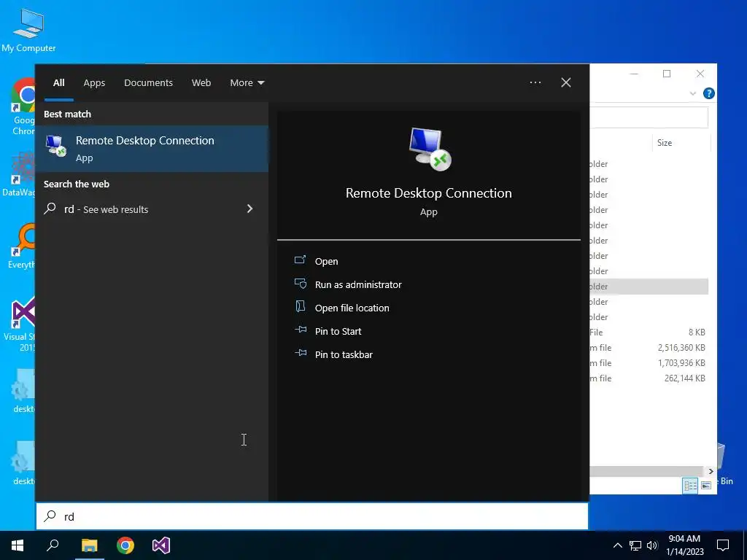Expand the More filter dropdown
This screenshot has height=560, width=747.
tap(247, 83)
